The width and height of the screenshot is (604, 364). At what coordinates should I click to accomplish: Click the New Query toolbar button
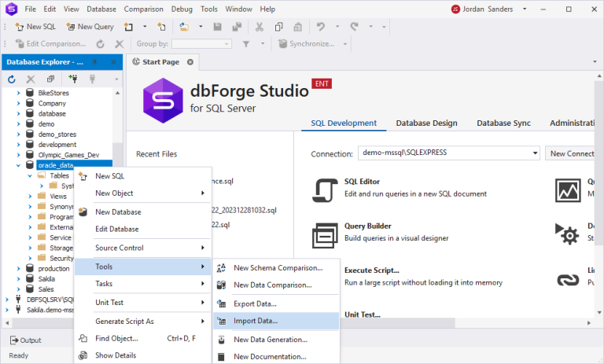tap(90, 27)
